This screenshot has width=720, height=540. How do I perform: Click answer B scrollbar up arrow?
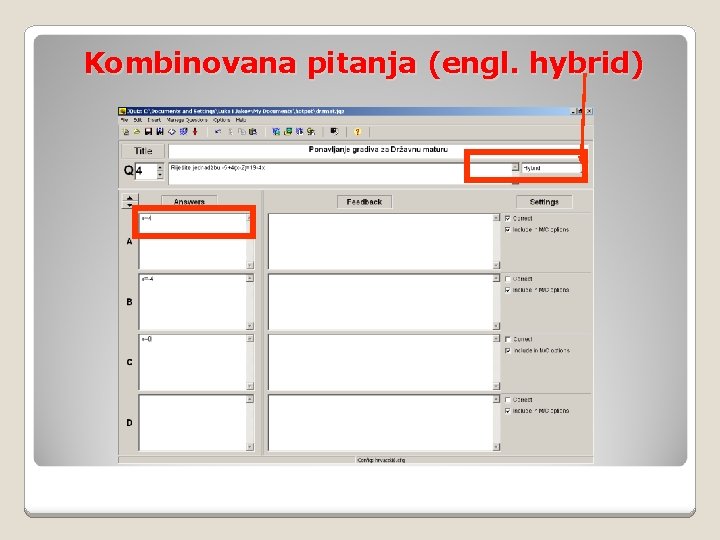[x=250, y=278]
